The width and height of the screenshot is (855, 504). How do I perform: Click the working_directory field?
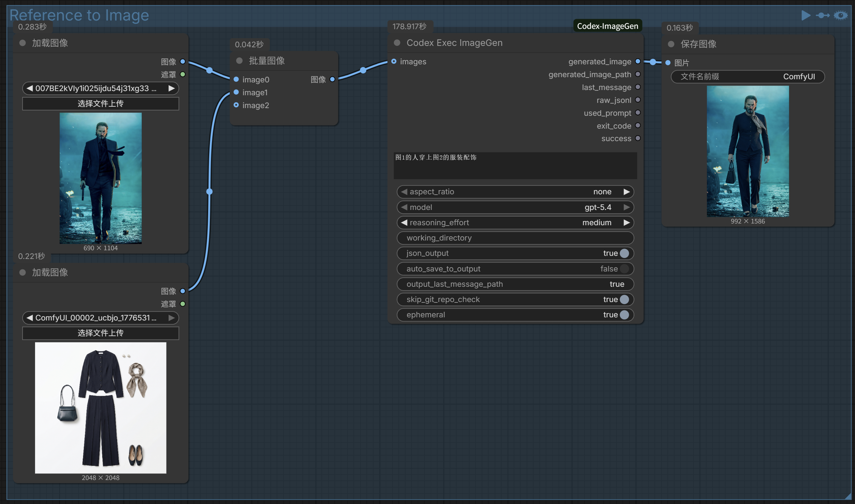pos(515,238)
